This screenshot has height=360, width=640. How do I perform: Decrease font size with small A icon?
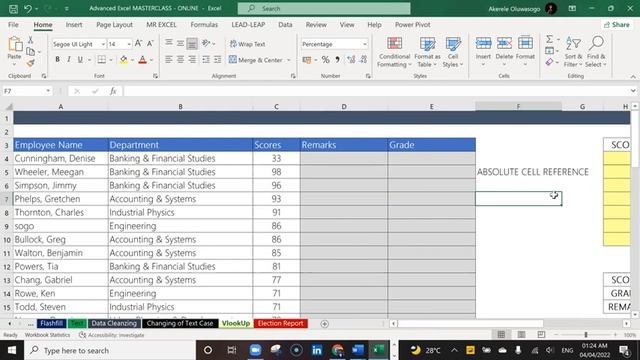[x=150, y=44]
